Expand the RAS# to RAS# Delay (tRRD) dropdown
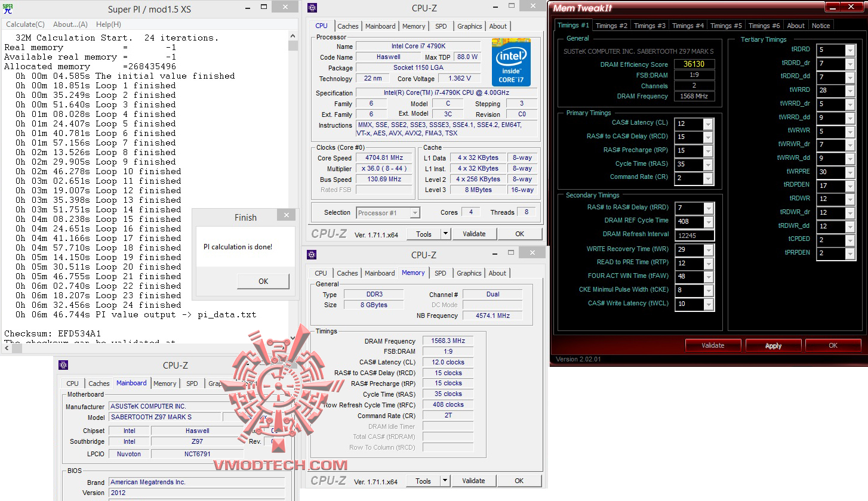Image resolution: width=868 pixels, height=501 pixels. click(708, 208)
